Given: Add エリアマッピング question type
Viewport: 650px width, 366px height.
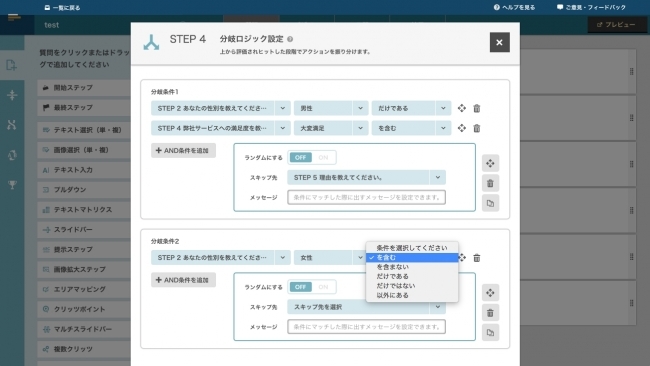Looking at the screenshot, I should [x=84, y=289].
